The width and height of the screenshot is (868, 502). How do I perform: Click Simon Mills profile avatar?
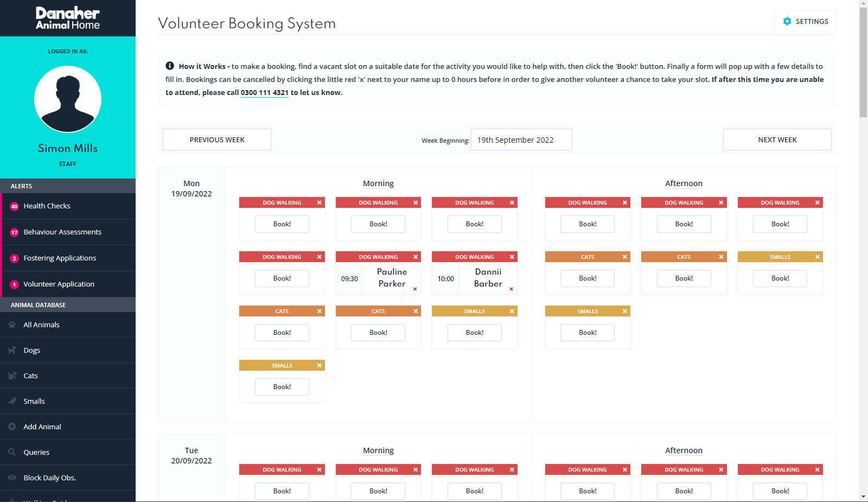coord(68,99)
